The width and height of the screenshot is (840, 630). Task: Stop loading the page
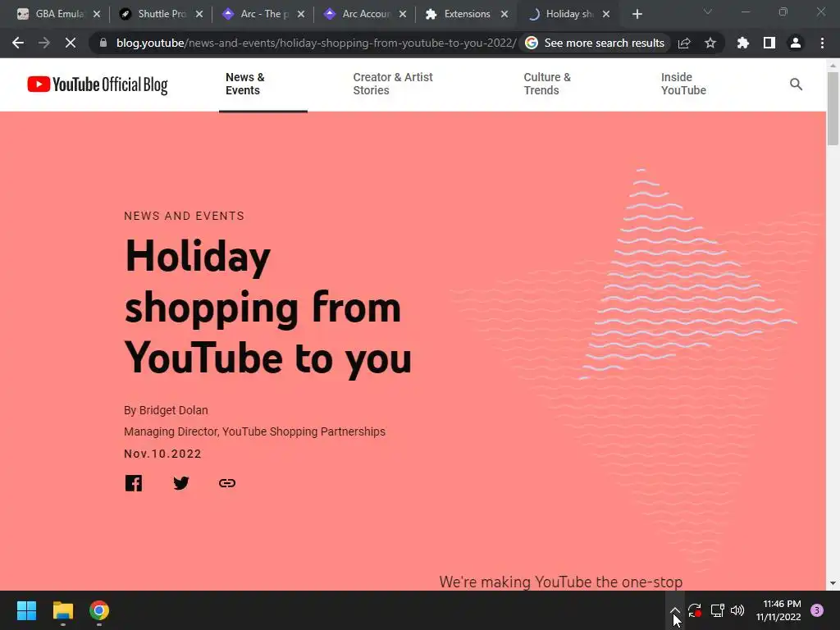(x=71, y=43)
